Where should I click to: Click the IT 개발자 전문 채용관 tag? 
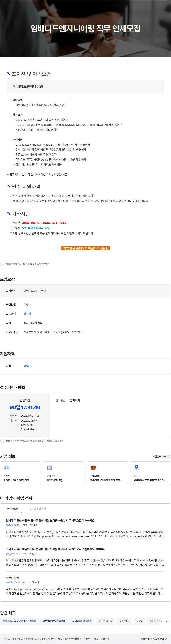coord(82,621)
